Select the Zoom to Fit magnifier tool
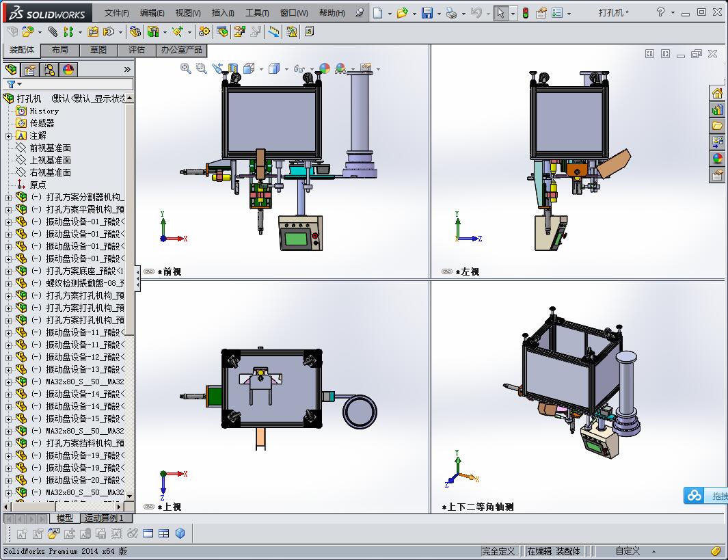 [x=185, y=68]
